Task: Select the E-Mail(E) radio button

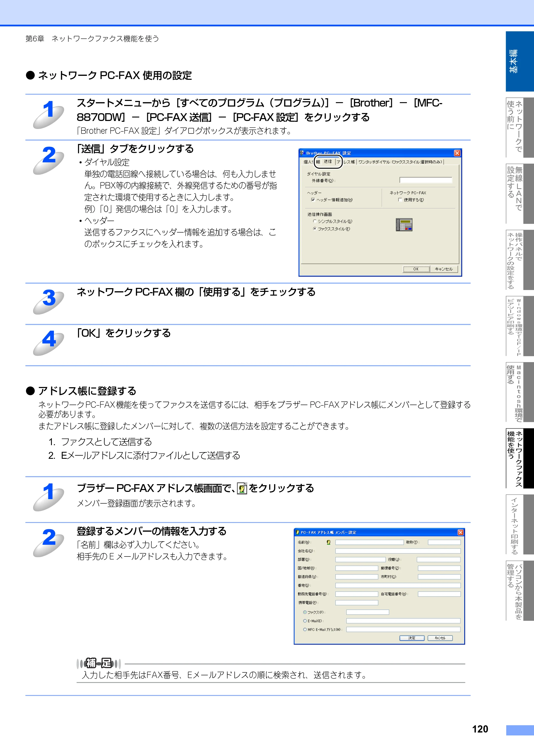Action: 305,621
